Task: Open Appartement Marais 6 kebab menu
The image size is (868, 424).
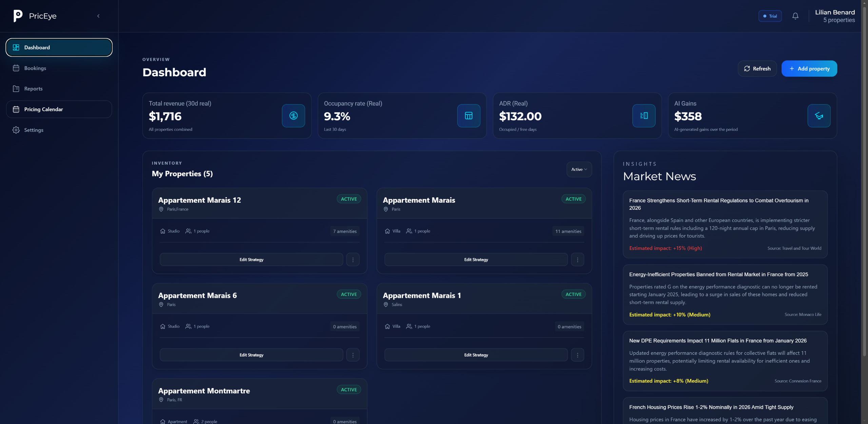Action: point(353,355)
